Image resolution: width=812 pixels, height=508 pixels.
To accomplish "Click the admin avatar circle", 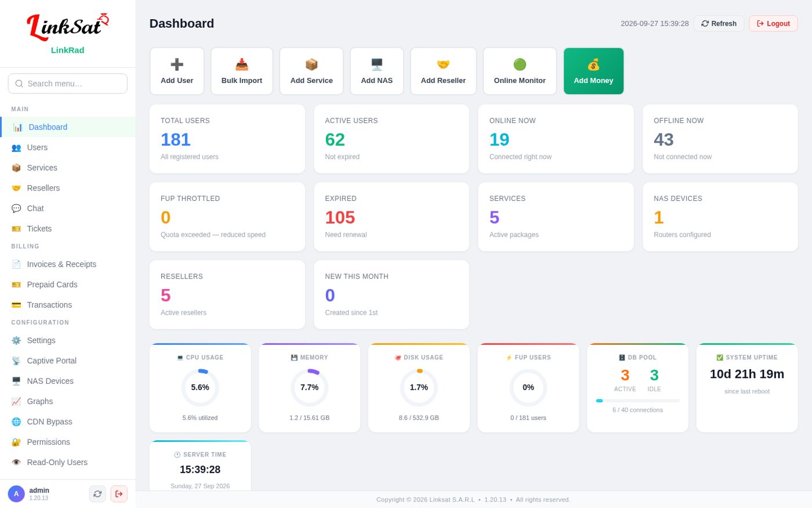I will point(16,494).
